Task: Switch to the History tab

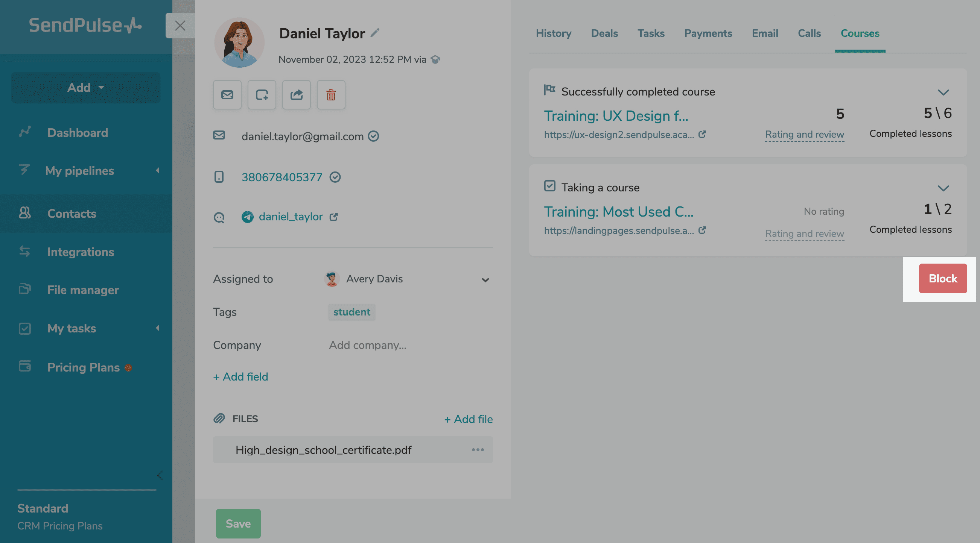Action: pos(553,33)
